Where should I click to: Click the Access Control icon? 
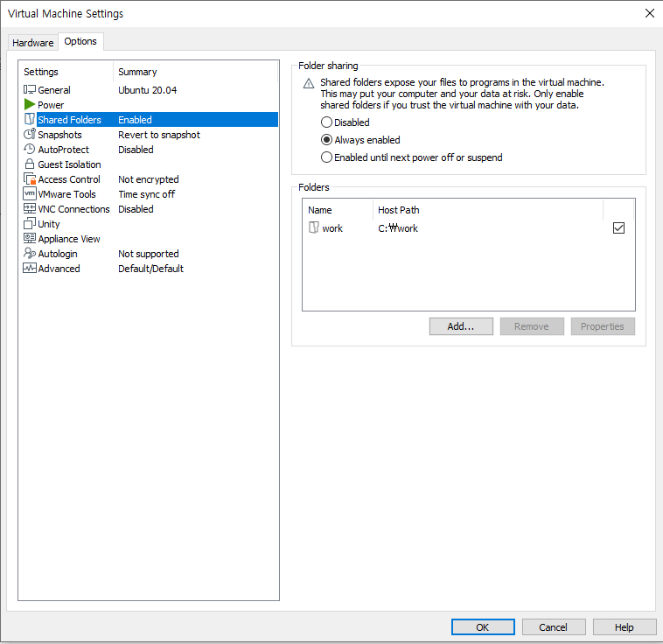29,179
